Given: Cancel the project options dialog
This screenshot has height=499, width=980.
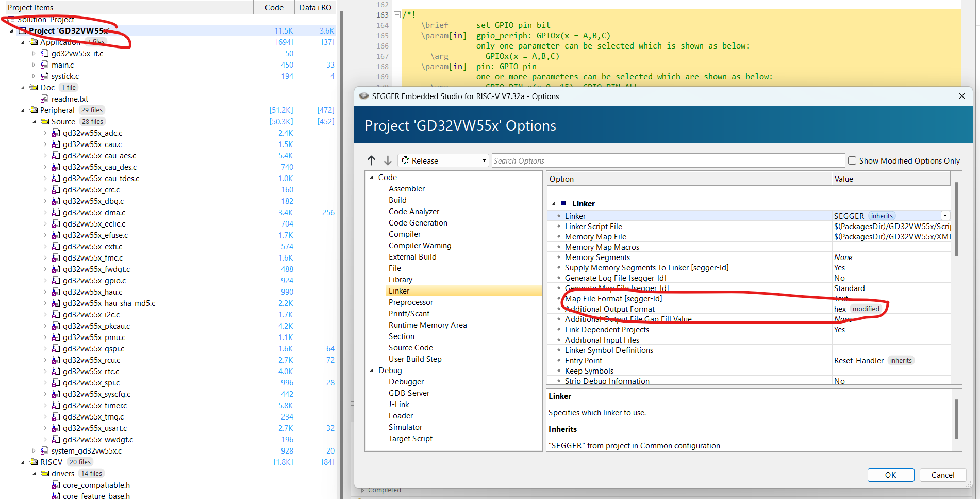Looking at the screenshot, I should [942, 475].
